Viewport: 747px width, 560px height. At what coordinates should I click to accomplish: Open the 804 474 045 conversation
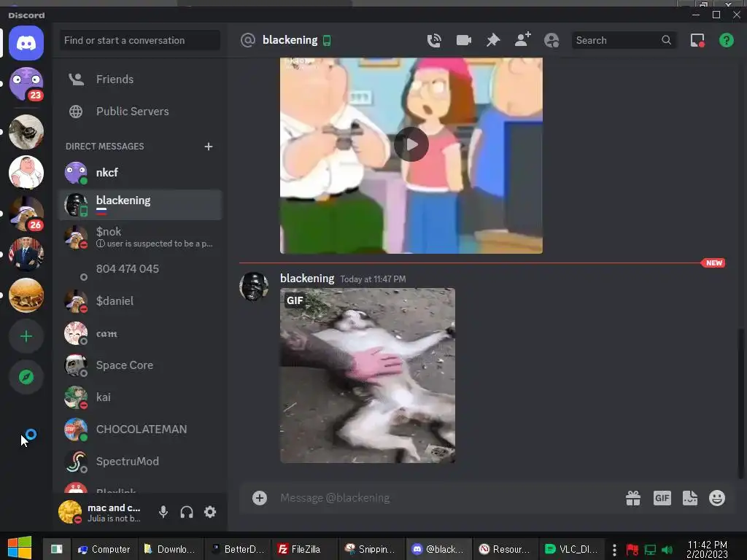(x=139, y=269)
